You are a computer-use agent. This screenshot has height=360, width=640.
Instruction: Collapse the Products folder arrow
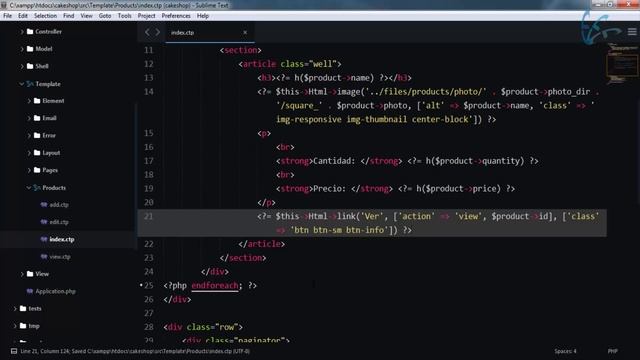[x=29, y=188]
